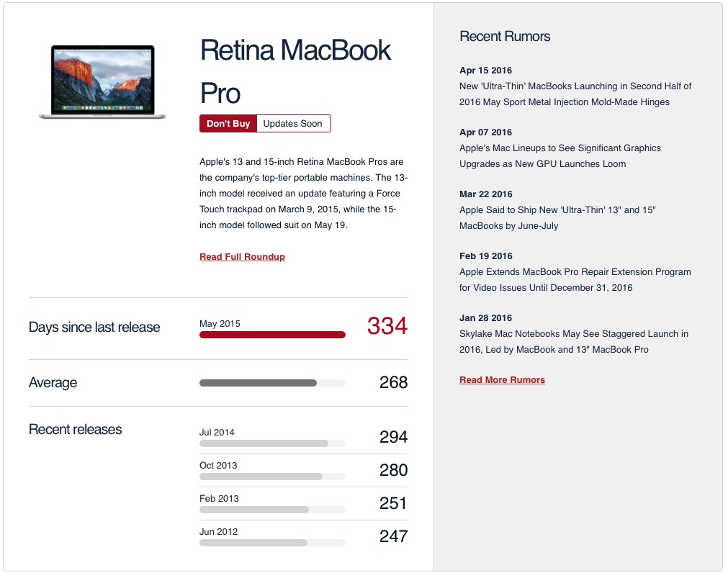
Task: Open the Read More Rumors link
Action: [502, 380]
